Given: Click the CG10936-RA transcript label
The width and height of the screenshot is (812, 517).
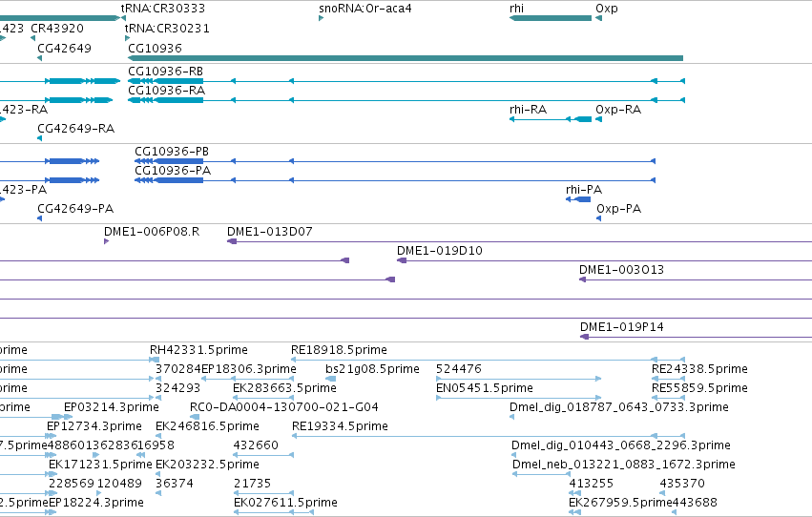Looking at the screenshot, I should (x=167, y=90).
